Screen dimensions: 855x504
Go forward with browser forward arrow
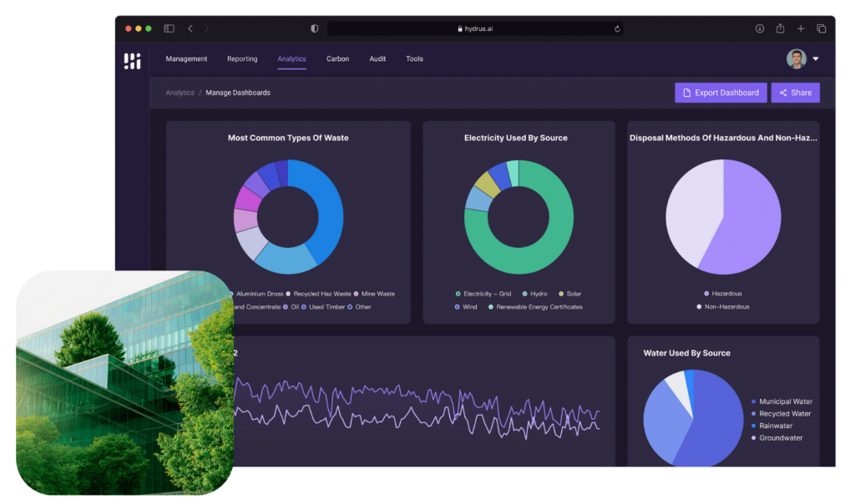pyautogui.click(x=207, y=28)
